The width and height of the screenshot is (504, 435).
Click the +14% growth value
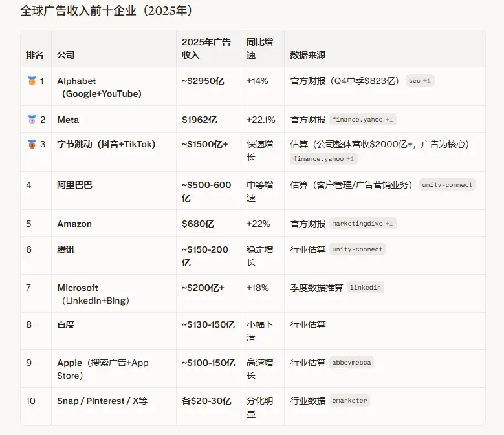(257, 81)
